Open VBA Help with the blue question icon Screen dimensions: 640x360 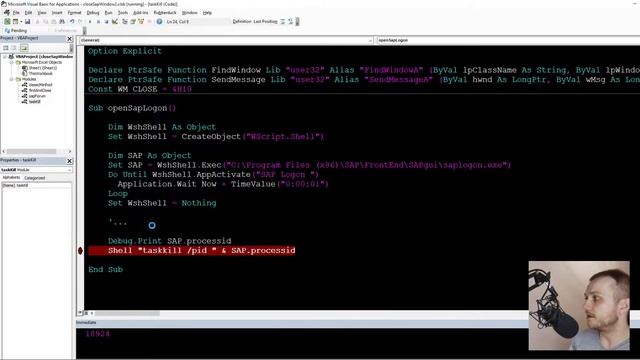(159, 21)
